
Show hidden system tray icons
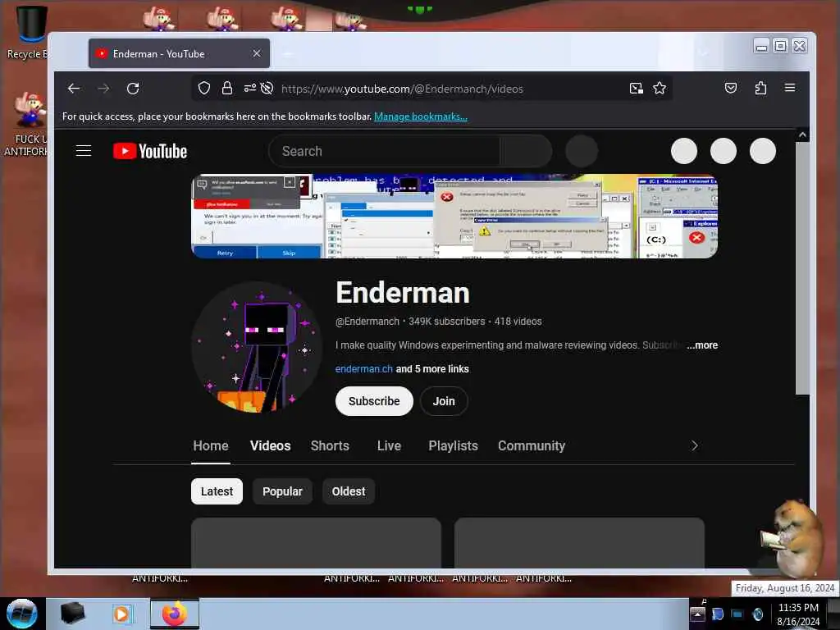point(697,614)
